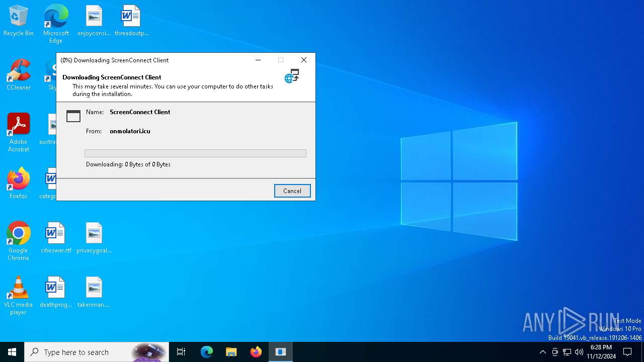Screen dimensions: 644x362
Task: Click the application window icon beside Name
Action: point(73,116)
